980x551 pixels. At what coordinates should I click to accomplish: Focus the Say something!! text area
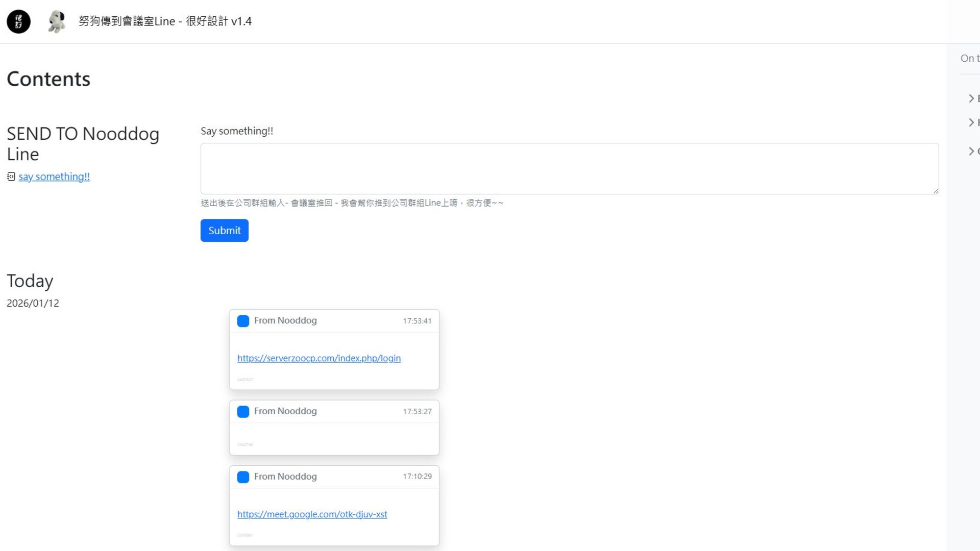pyautogui.click(x=569, y=168)
